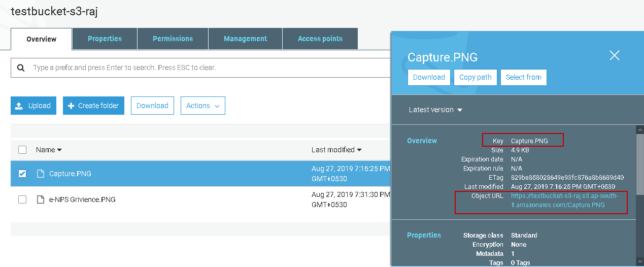Expand the Latest version dropdown

[x=435, y=110]
